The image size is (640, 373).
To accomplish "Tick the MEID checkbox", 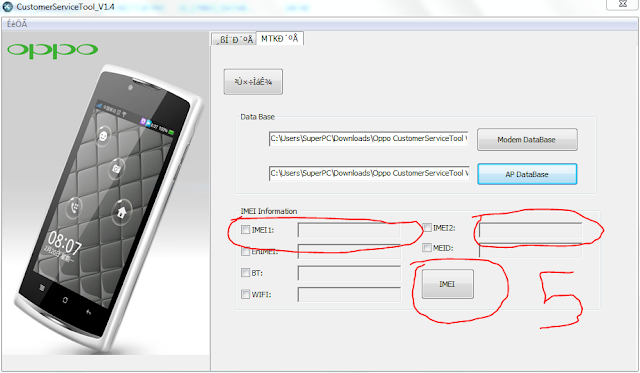I will (x=427, y=248).
